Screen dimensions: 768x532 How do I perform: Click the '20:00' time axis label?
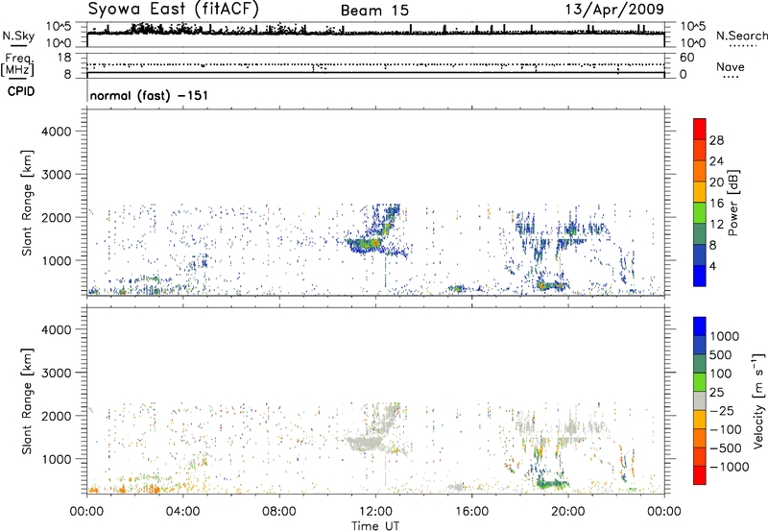568,512
